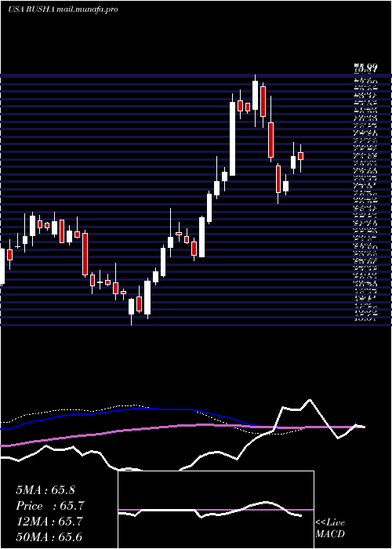This screenshot has height=549, width=392.
Task: Click the MACD inset chart panel
Action: click(216, 510)
